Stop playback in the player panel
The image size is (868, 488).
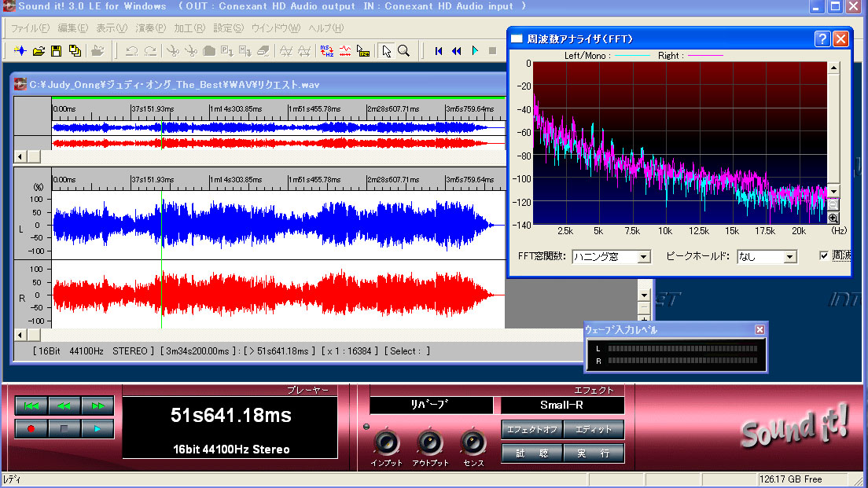[64, 428]
